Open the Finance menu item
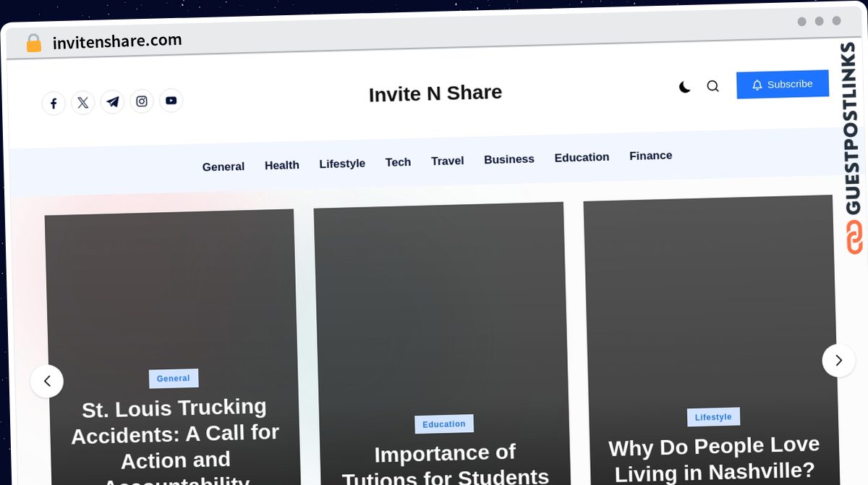Image resolution: width=868 pixels, height=485 pixels. [x=651, y=156]
